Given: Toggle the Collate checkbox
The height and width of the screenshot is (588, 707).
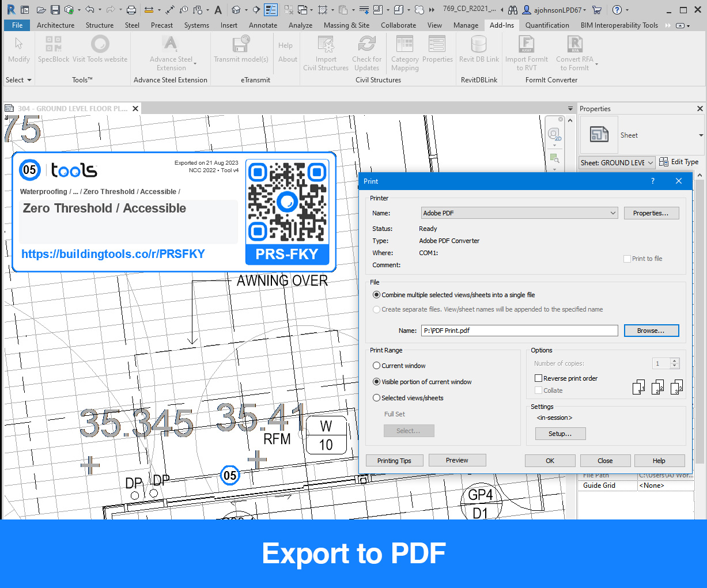Looking at the screenshot, I should click(x=538, y=390).
